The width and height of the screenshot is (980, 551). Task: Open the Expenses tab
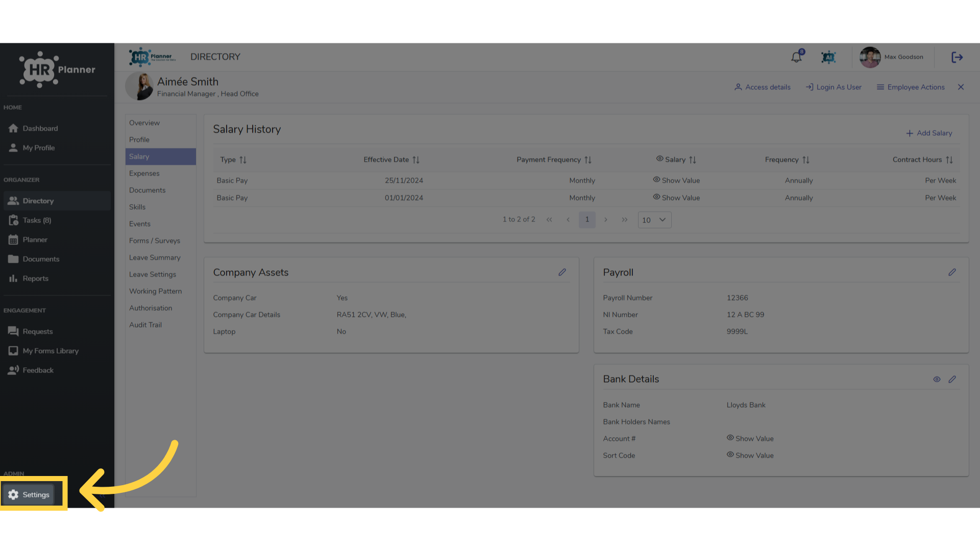[160, 173]
